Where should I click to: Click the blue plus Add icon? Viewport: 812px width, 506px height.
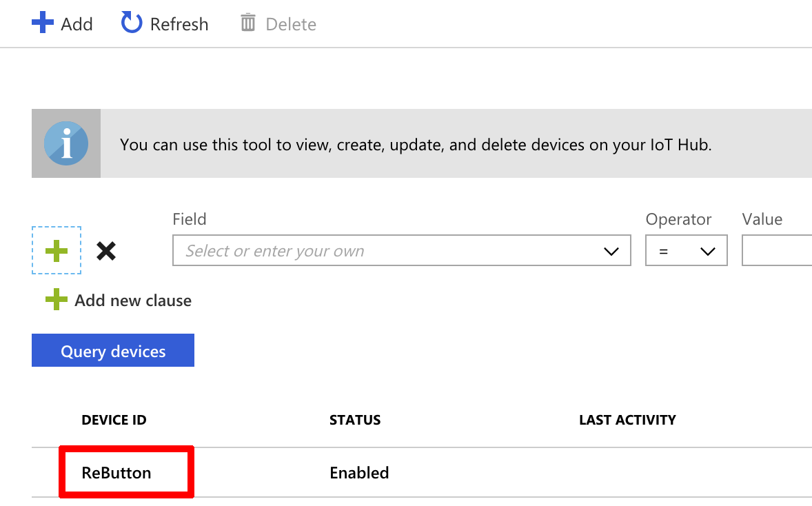point(43,23)
